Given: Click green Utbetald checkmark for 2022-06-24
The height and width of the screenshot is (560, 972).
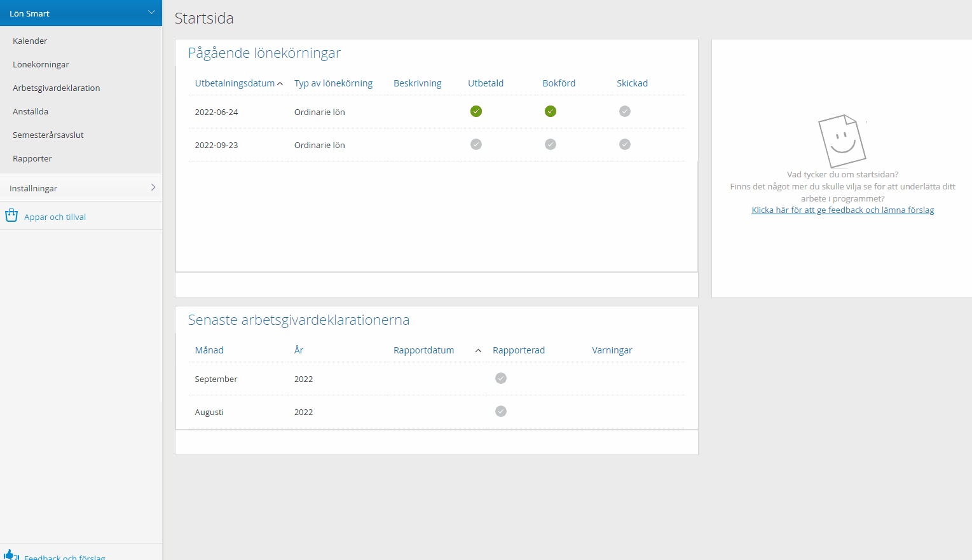Looking at the screenshot, I should point(476,111).
